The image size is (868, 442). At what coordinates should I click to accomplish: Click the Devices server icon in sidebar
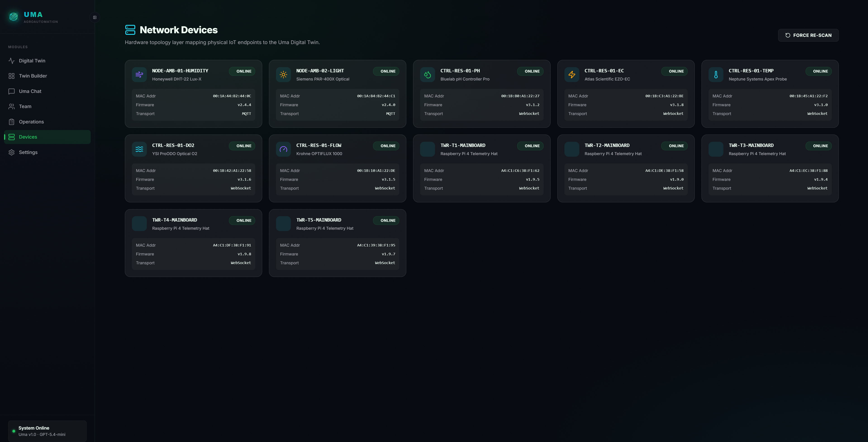pyautogui.click(x=12, y=137)
